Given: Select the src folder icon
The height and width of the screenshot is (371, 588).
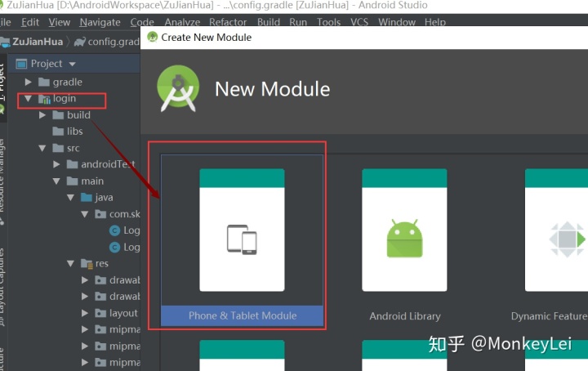Looking at the screenshot, I should pos(58,148).
